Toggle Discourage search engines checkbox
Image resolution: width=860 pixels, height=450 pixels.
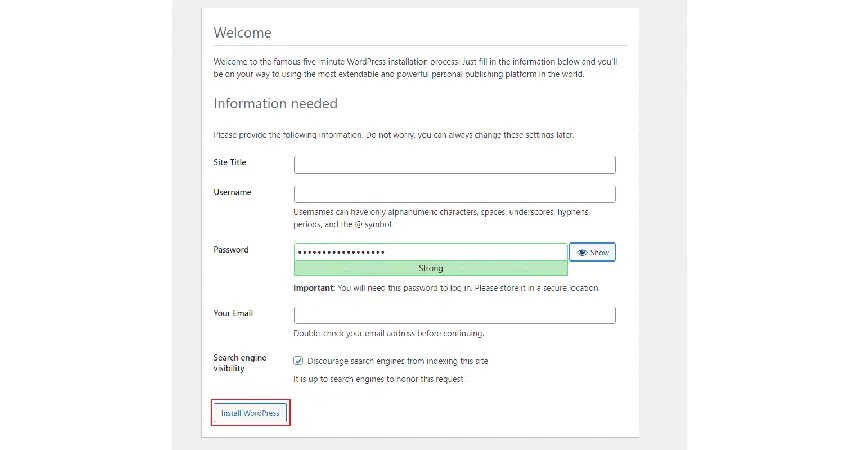coord(298,361)
